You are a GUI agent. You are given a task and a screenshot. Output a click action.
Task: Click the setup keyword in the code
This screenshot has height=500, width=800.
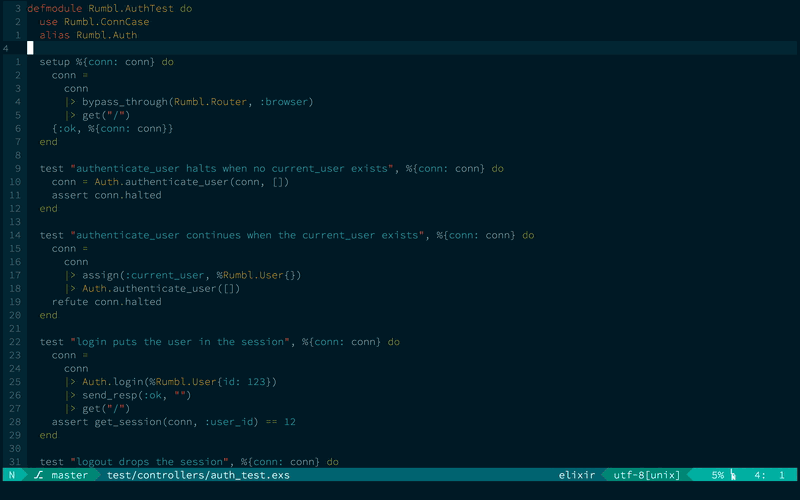(57, 61)
